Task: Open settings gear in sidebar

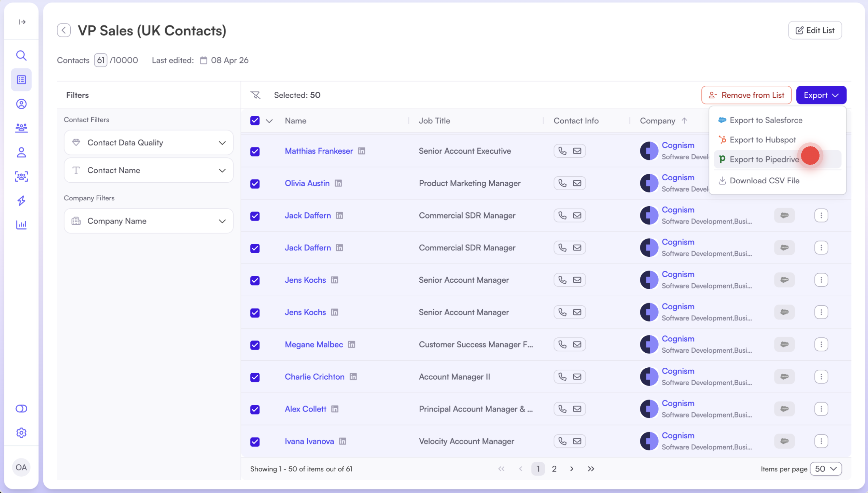Action: coord(21,433)
